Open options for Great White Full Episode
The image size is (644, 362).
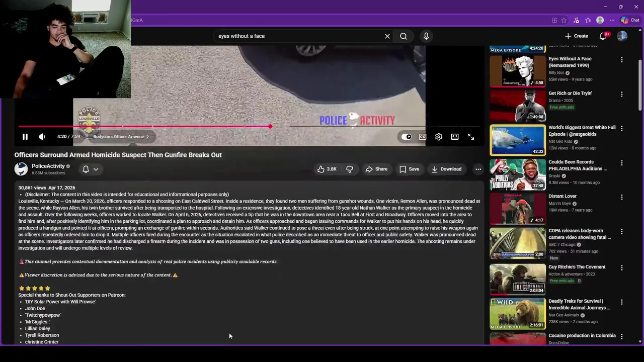click(622, 128)
